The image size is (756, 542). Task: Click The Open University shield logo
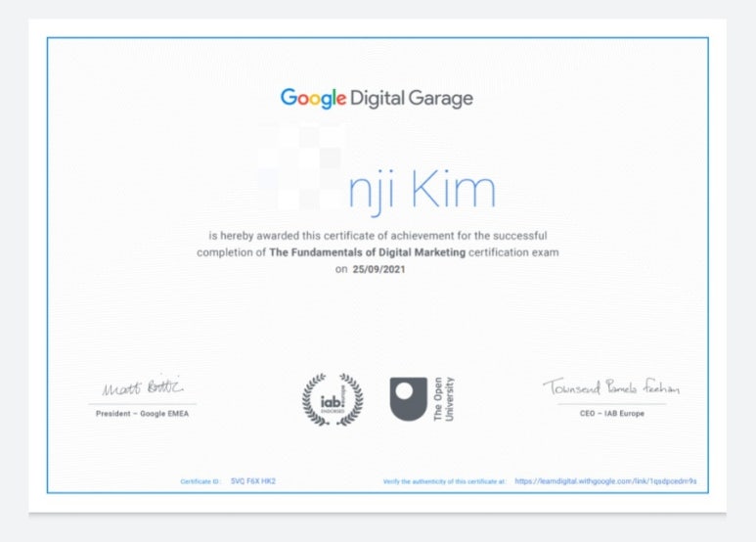[409, 399]
